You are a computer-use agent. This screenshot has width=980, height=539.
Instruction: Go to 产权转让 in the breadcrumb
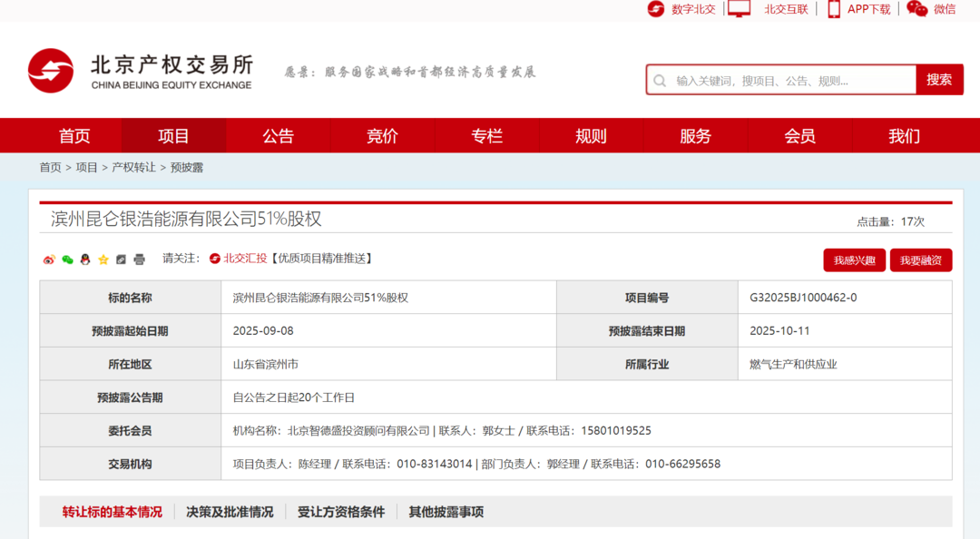[133, 168]
